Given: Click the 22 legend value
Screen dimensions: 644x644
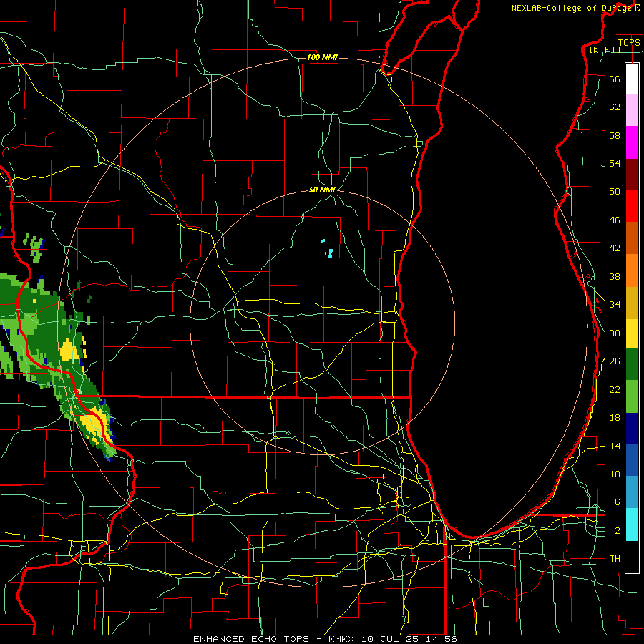Looking at the screenshot, I should click(615, 389).
